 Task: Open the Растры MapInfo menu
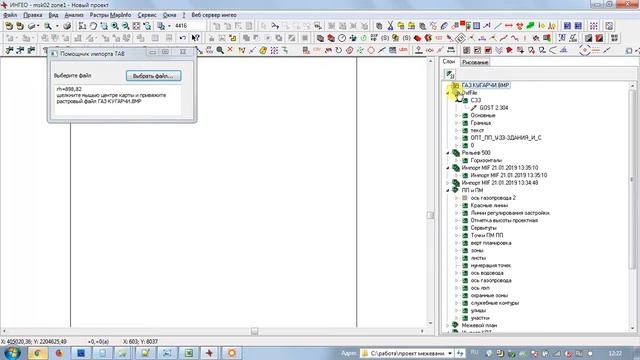pyautogui.click(x=110, y=15)
